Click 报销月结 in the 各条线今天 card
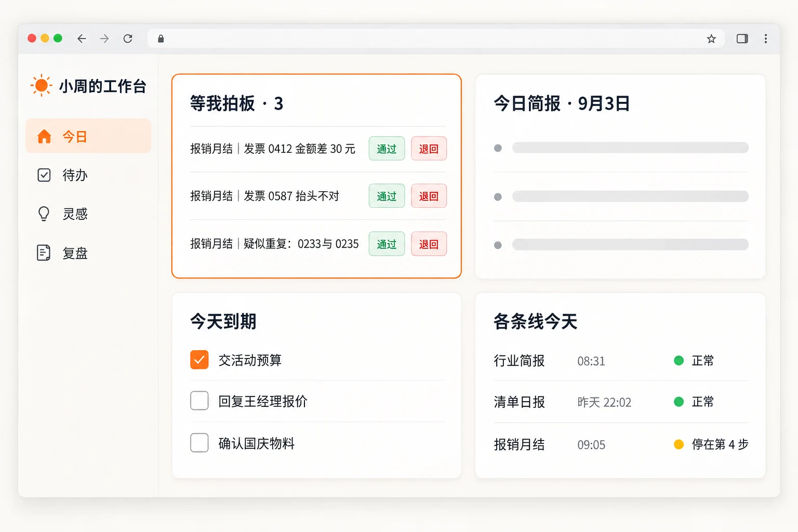Viewport: 798px width, 532px height. click(519, 445)
